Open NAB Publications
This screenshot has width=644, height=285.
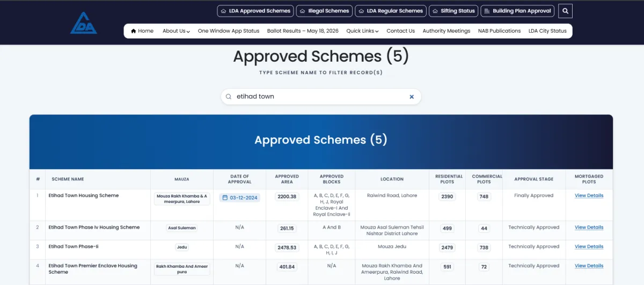pos(499,31)
